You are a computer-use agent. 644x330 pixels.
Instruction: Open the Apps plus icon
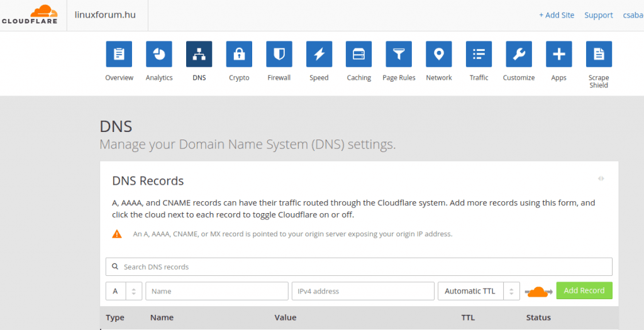[558, 55]
